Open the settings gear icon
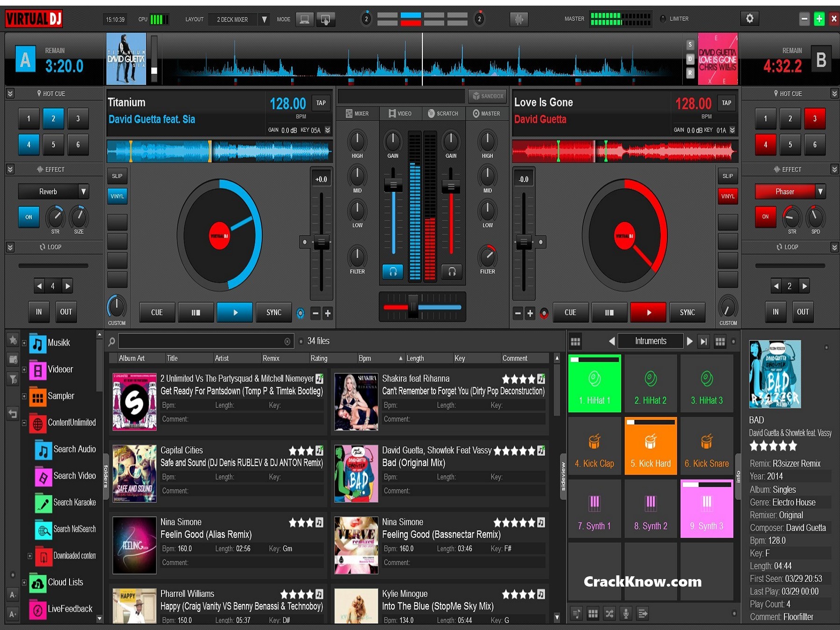The width and height of the screenshot is (840, 630). (749, 19)
